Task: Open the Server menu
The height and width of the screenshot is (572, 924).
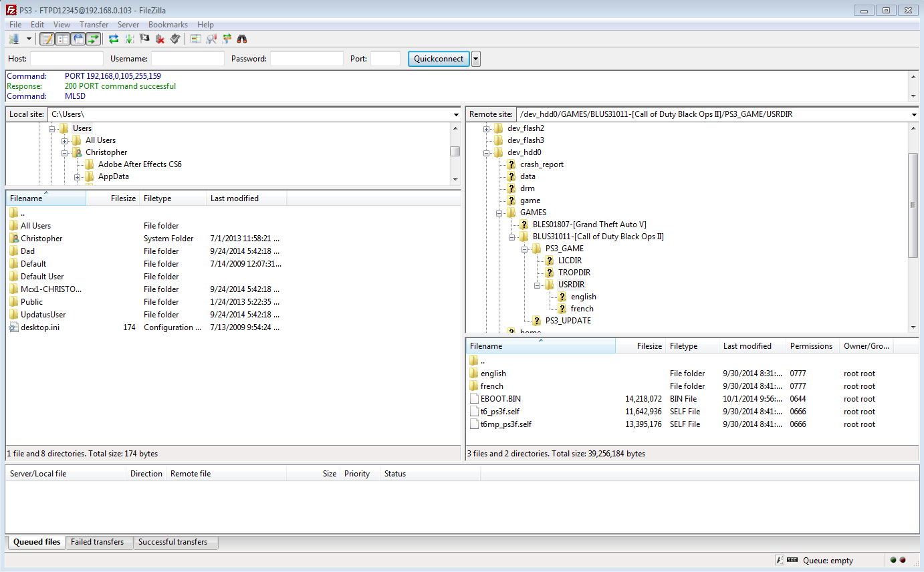Action: (x=128, y=25)
